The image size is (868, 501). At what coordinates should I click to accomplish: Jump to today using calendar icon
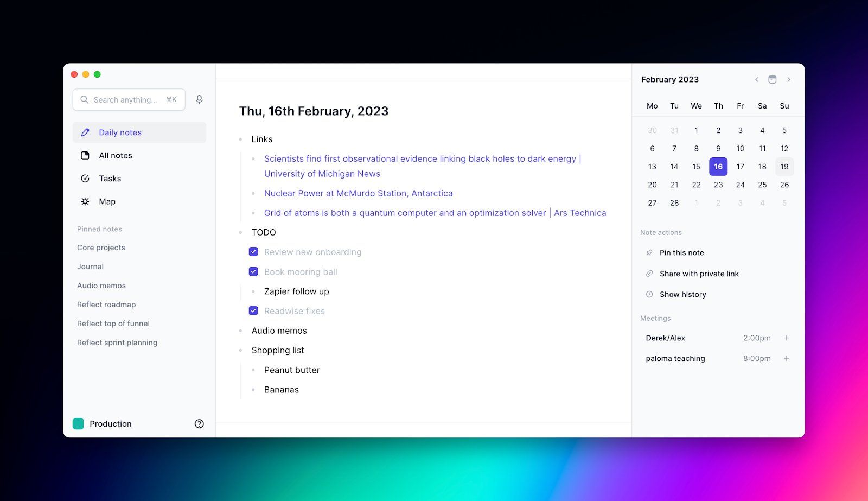coord(773,79)
